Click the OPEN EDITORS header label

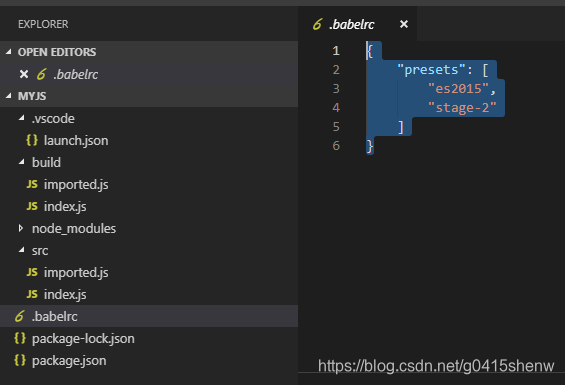[57, 52]
